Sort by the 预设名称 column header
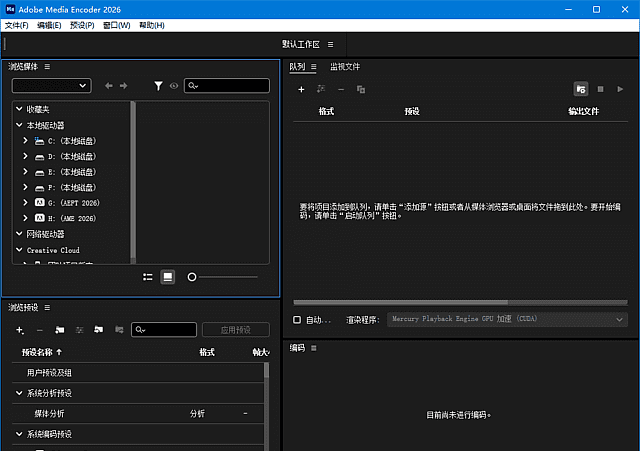The width and height of the screenshot is (640, 451). click(x=37, y=352)
